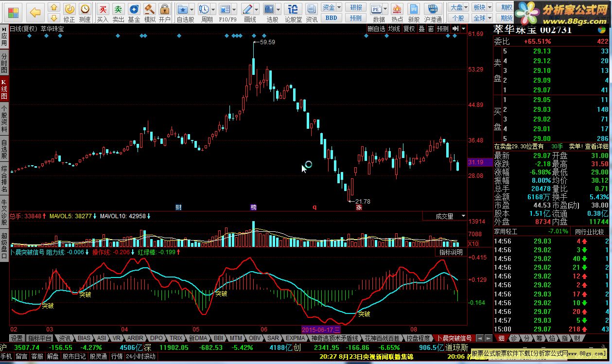Click the 开户 account opening lock icon
The height and width of the screenshot is (364, 612).
pyautogui.click(x=165, y=13)
